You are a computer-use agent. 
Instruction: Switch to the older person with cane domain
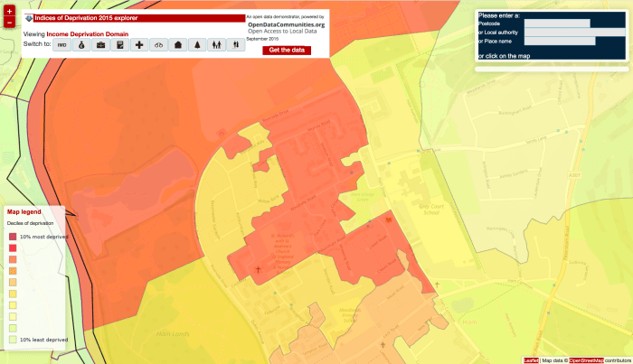point(236,44)
